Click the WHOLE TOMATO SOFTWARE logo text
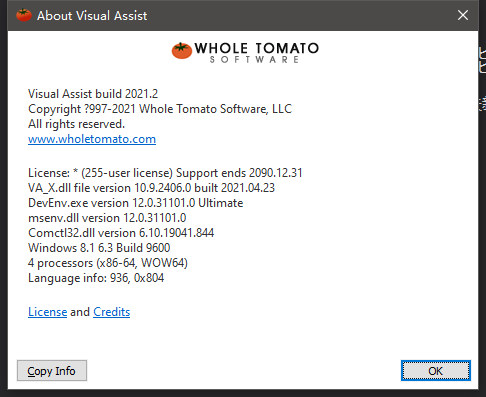The height and width of the screenshot is (397, 486). (256, 53)
